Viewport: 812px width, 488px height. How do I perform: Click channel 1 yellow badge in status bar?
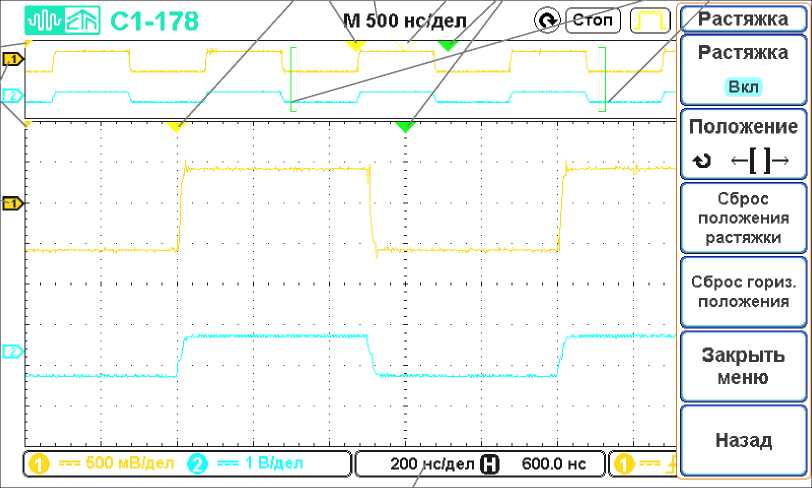tap(39, 464)
